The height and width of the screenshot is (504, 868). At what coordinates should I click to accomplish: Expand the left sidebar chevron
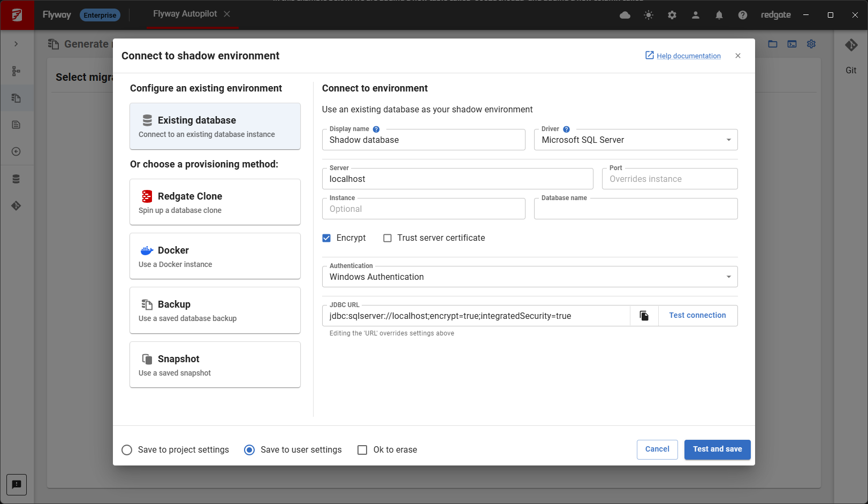pos(16,44)
